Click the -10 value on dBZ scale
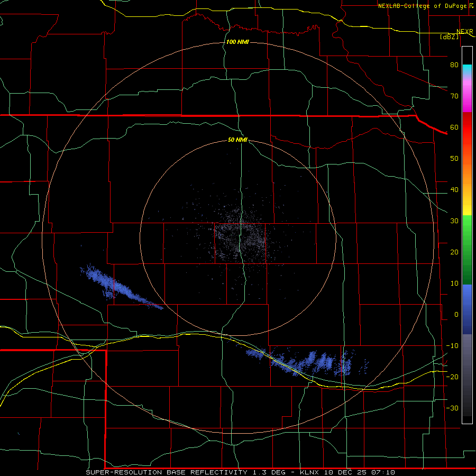Image resolution: width=476 pixels, height=476 pixels. tap(452, 346)
